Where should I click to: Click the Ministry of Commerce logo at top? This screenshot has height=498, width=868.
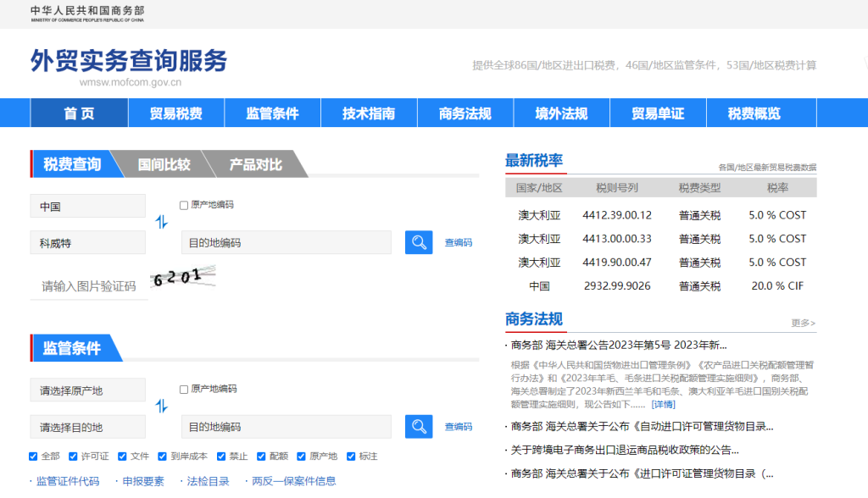[87, 14]
